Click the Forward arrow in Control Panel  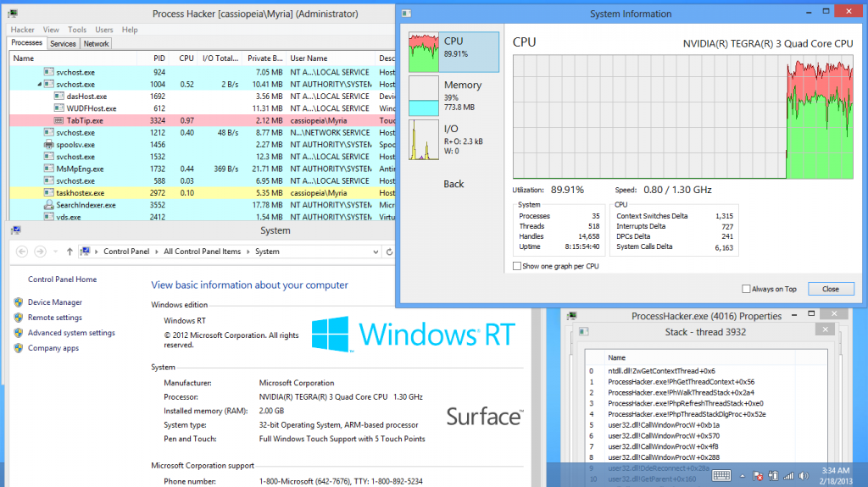41,252
